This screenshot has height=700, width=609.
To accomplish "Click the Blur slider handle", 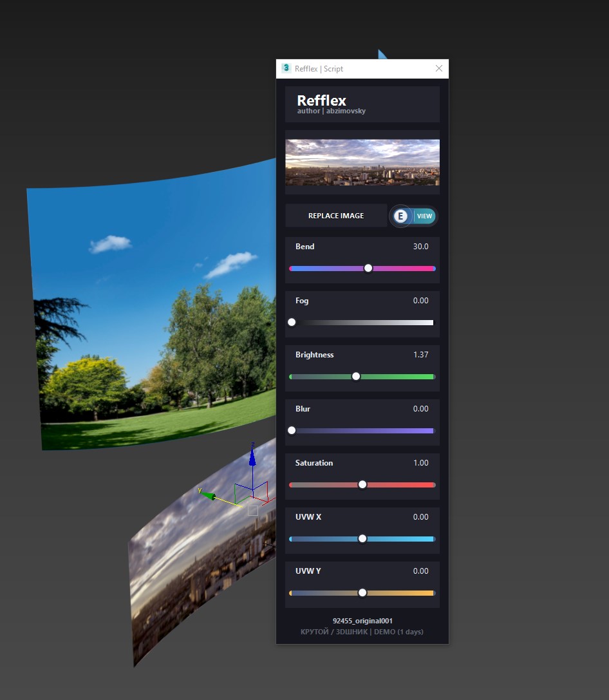I will click(x=292, y=430).
